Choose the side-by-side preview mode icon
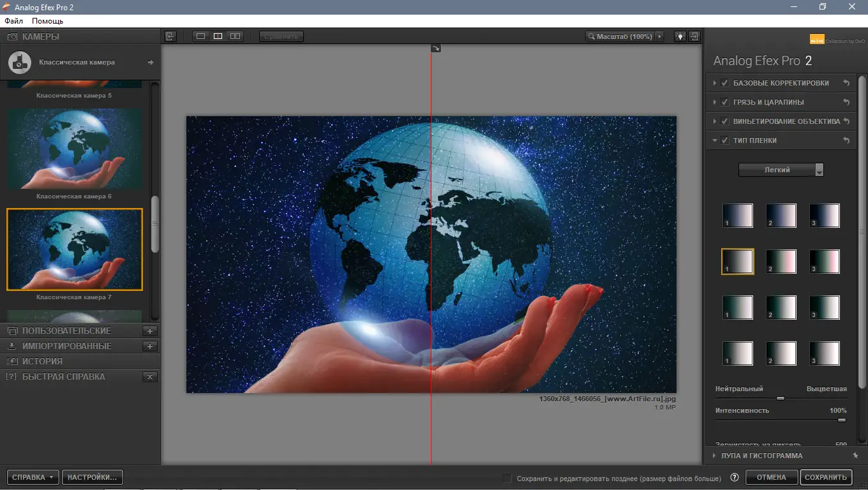Viewport: 868px width, 490px height. (x=235, y=36)
